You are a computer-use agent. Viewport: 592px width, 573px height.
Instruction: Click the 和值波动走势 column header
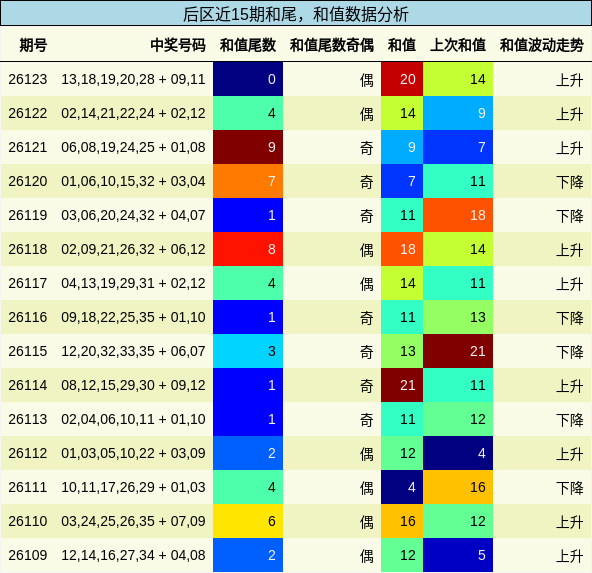pyautogui.click(x=542, y=45)
